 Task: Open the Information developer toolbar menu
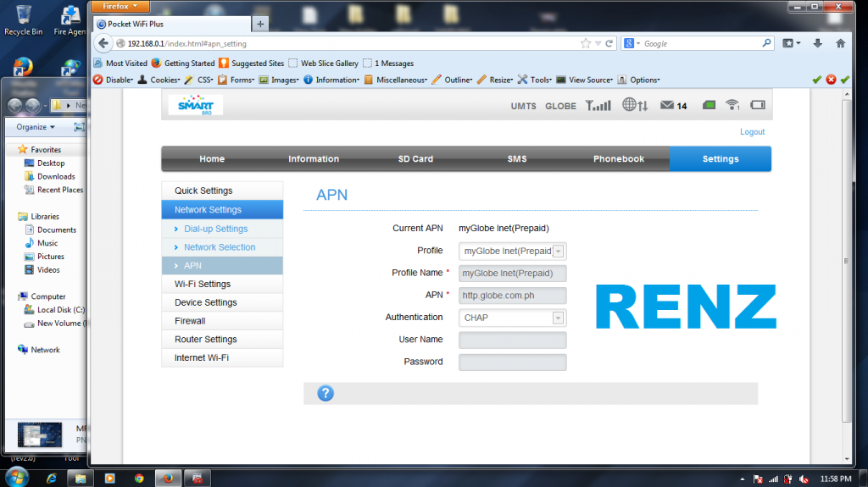331,80
